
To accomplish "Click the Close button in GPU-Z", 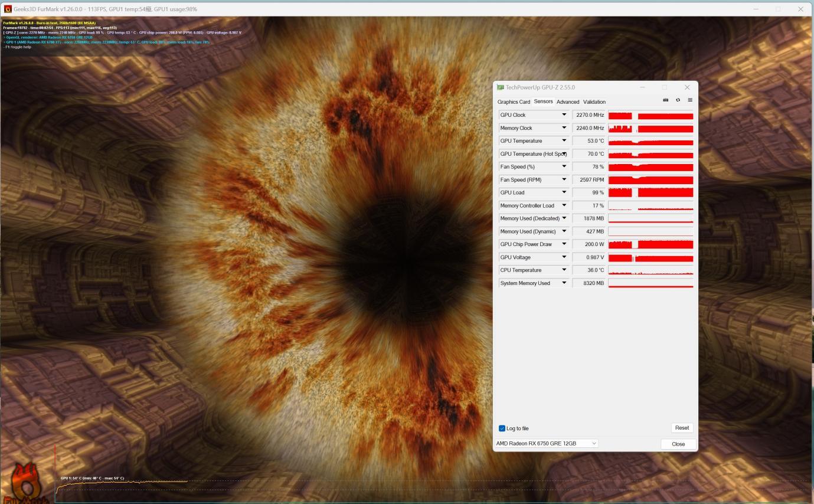I will [678, 444].
